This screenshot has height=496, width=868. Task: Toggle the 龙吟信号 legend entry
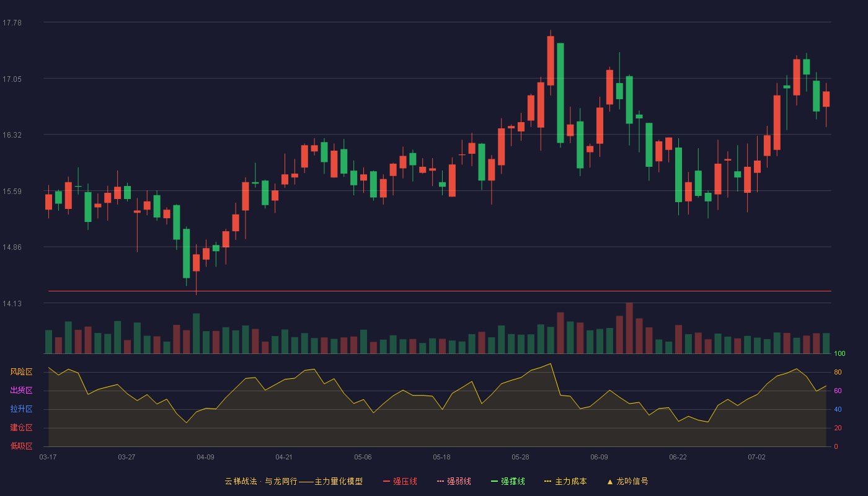(x=627, y=481)
